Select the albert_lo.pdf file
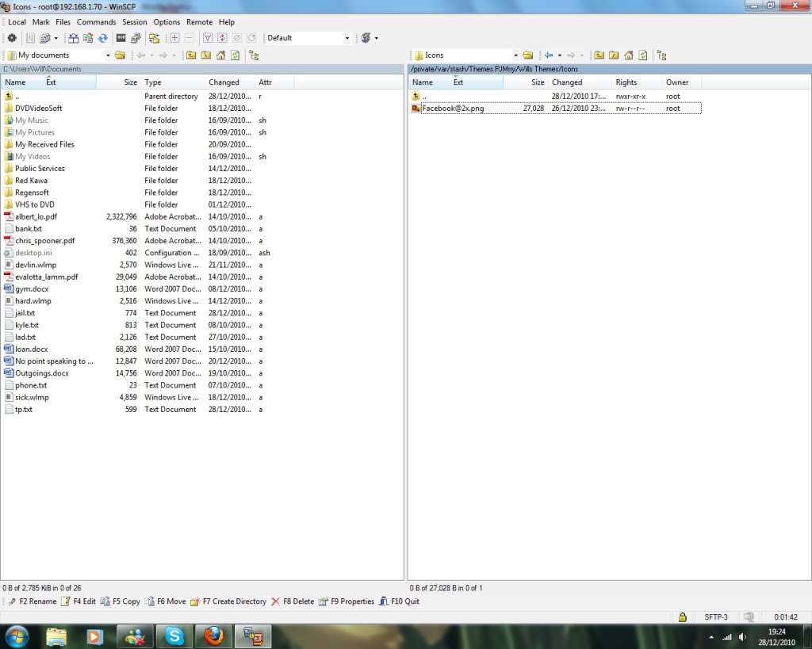Viewport: 812px width, 649px height. (x=36, y=216)
